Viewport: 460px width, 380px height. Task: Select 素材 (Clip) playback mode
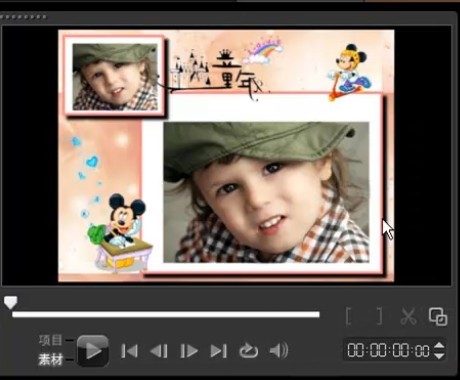pos(50,360)
